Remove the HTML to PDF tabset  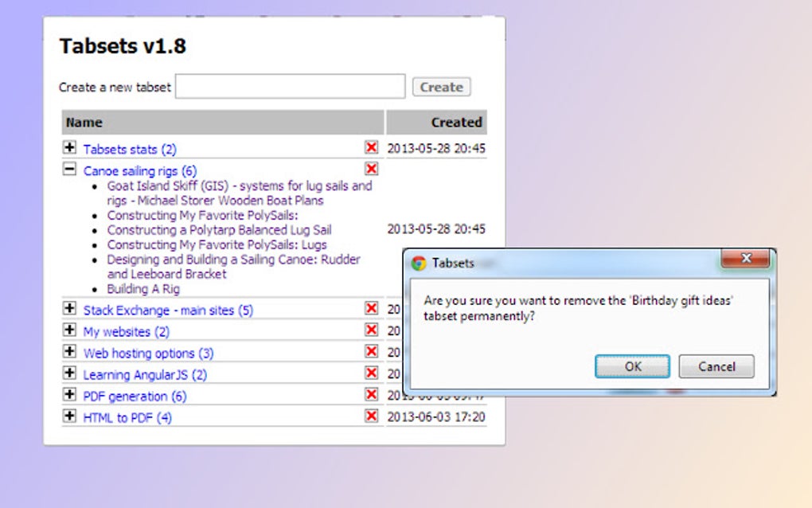[371, 416]
